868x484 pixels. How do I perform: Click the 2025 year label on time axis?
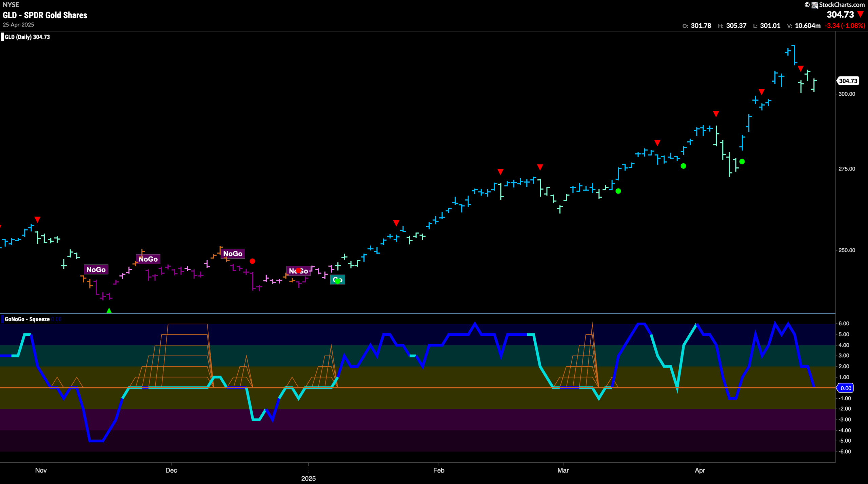click(309, 479)
